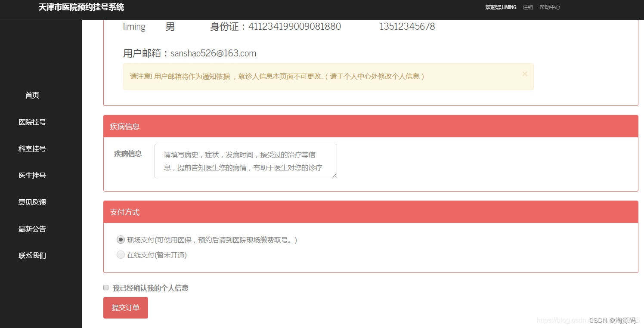This screenshot has height=328, width=644.
Task: Click the phone number 13512345678
Action: [407, 27]
